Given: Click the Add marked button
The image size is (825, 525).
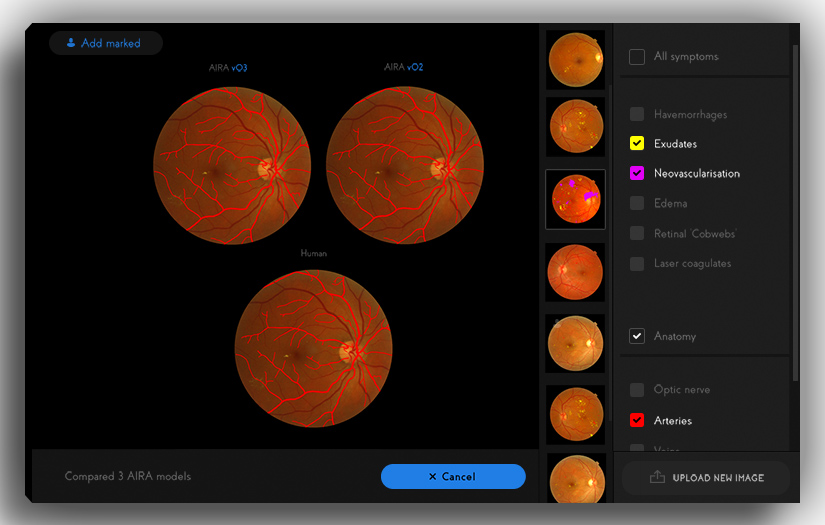Looking at the screenshot, I should pos(106,43).
